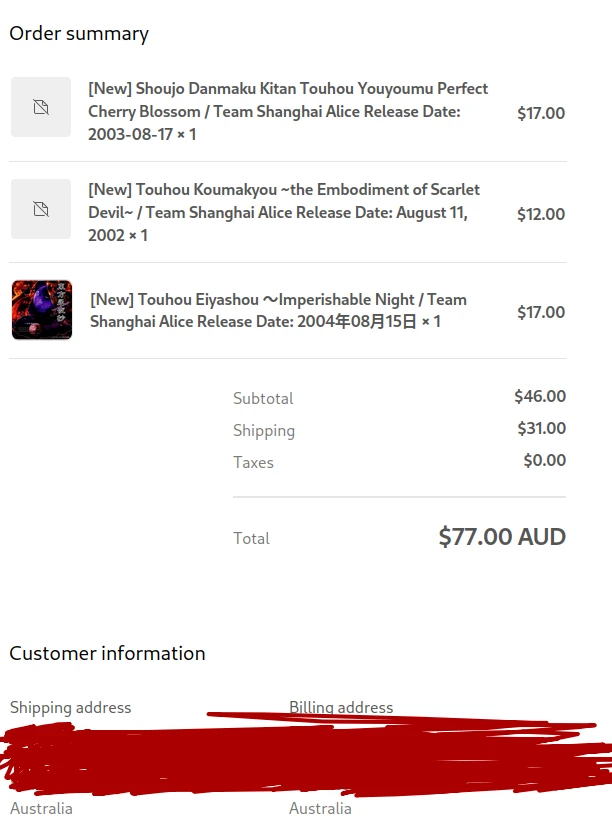Viewport: 612px width, 834px height.
Task: Select the Shoujo Danmaku Kitan Touhou Youyoumu item title
Action: click(288, 111)
